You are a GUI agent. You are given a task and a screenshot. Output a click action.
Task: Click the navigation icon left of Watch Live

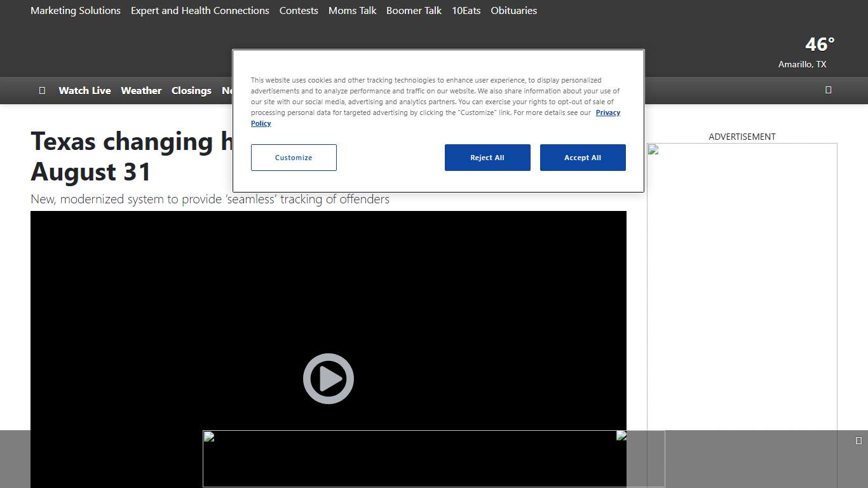coord(42,90)
